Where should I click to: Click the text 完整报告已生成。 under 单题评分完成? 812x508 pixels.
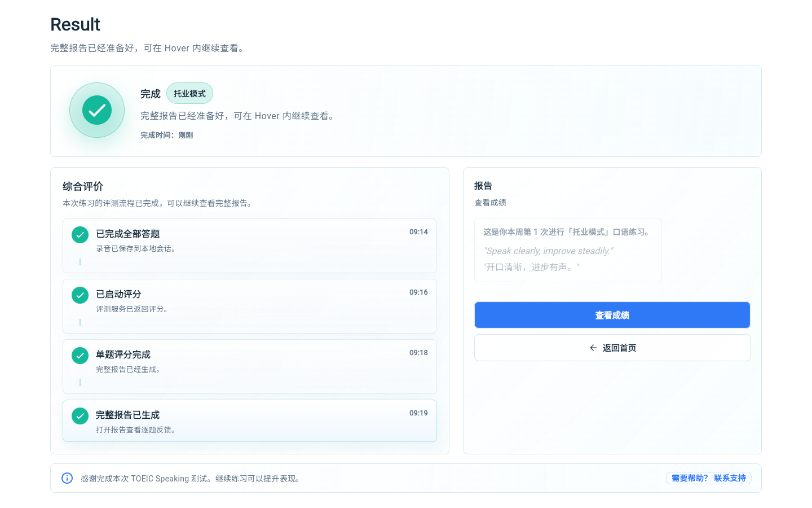tap(129, 369)
